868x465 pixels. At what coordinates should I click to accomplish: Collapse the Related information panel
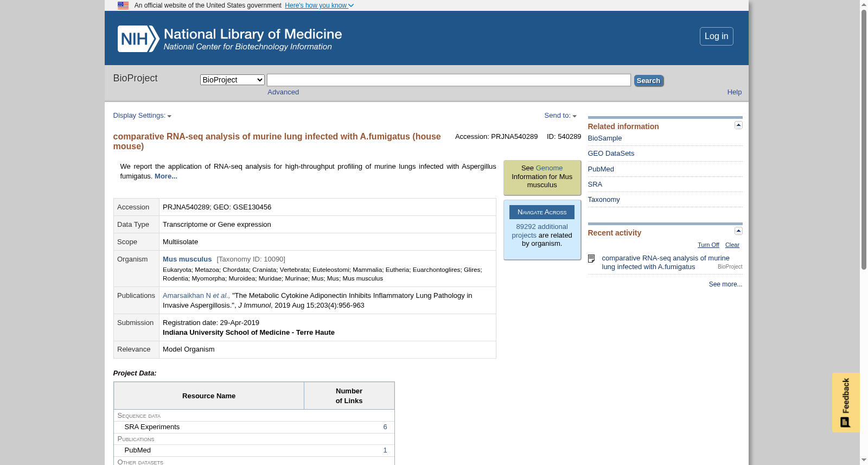pos(738,125)
